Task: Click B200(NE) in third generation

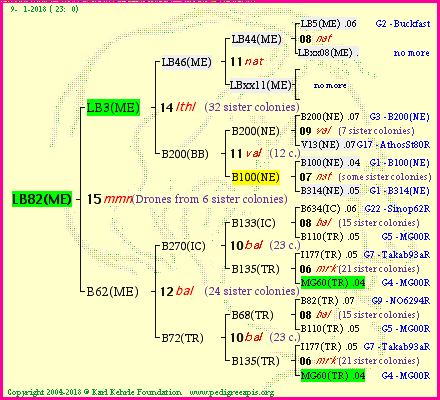Action: tap(255, 131)
